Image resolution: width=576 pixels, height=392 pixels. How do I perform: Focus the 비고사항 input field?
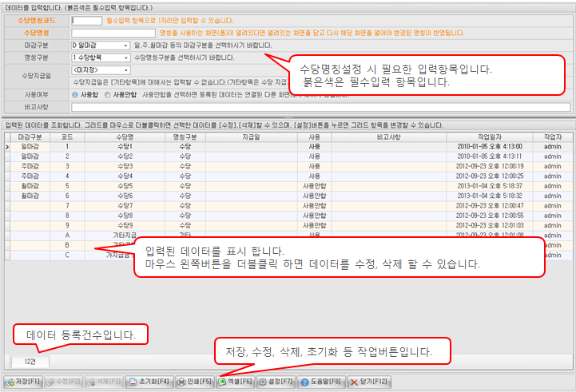[320, 107]
